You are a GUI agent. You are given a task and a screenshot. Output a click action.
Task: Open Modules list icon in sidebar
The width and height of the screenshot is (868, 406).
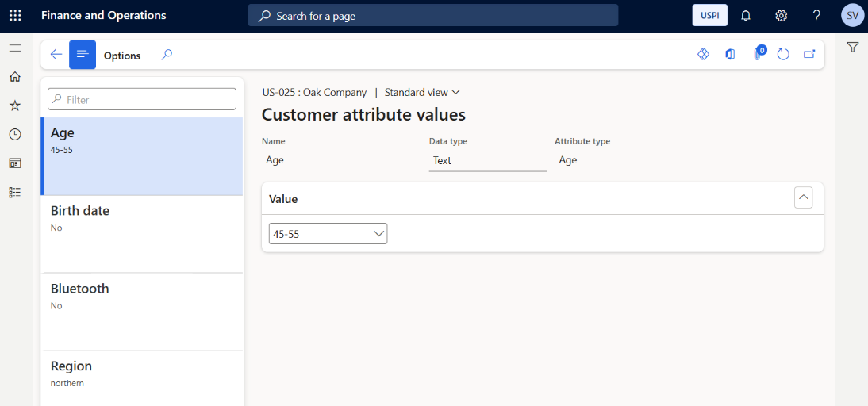click(x=16, y=192)
